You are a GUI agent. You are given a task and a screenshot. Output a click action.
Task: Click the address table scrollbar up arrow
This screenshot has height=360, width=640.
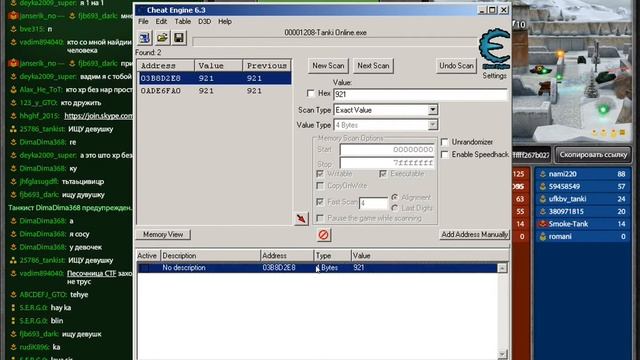[x=502, y=268]
